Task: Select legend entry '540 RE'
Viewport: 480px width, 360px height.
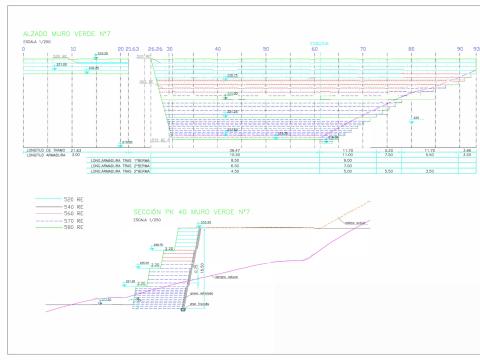Action: tap(73, 207)
